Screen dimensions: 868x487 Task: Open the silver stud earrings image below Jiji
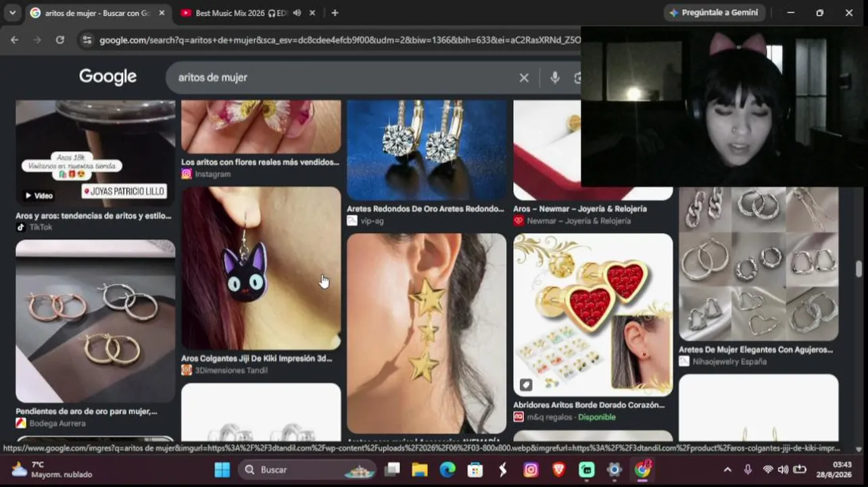pos(261,412)
